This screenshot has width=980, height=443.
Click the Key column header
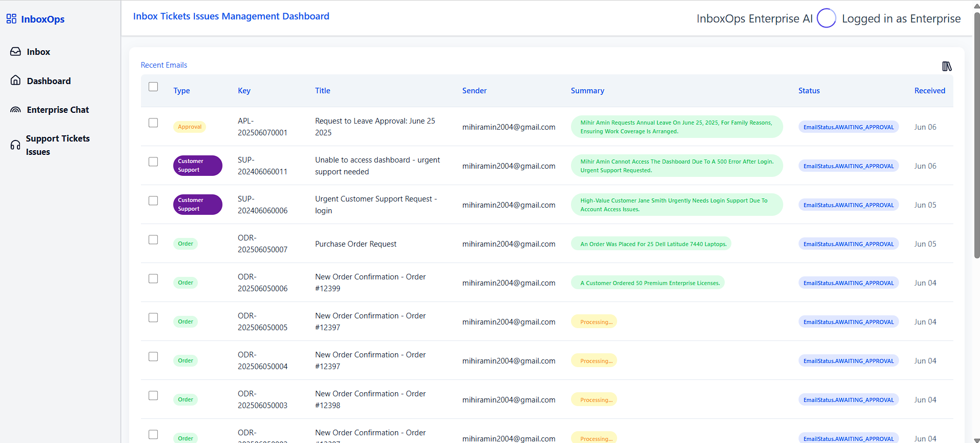coord(244,91)
